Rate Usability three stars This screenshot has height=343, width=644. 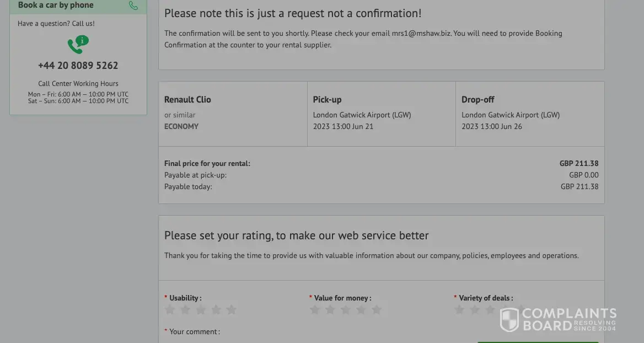click(x=201, y=310)
